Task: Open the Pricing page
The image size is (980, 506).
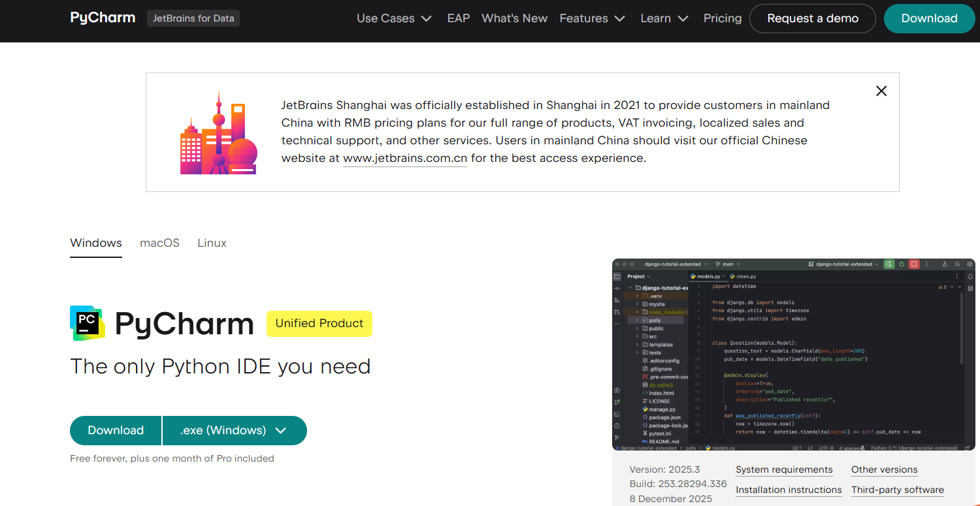Action: tap(723, 18)
